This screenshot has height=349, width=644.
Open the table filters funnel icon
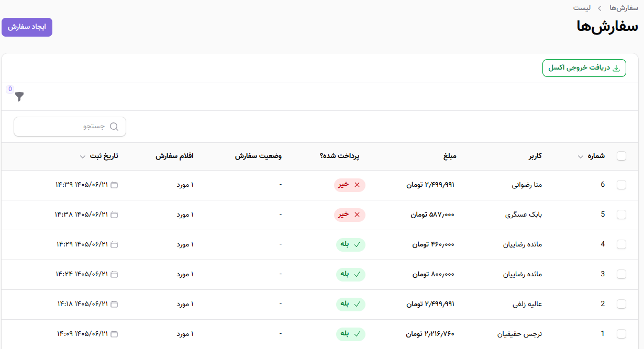click(19, 97)
